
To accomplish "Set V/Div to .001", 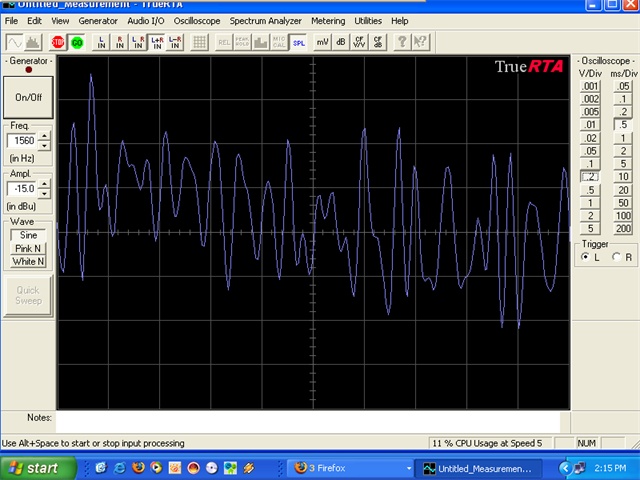I will 590,86.
